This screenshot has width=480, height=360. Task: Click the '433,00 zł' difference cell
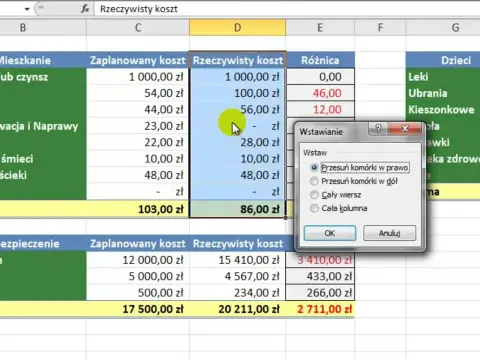320,276
